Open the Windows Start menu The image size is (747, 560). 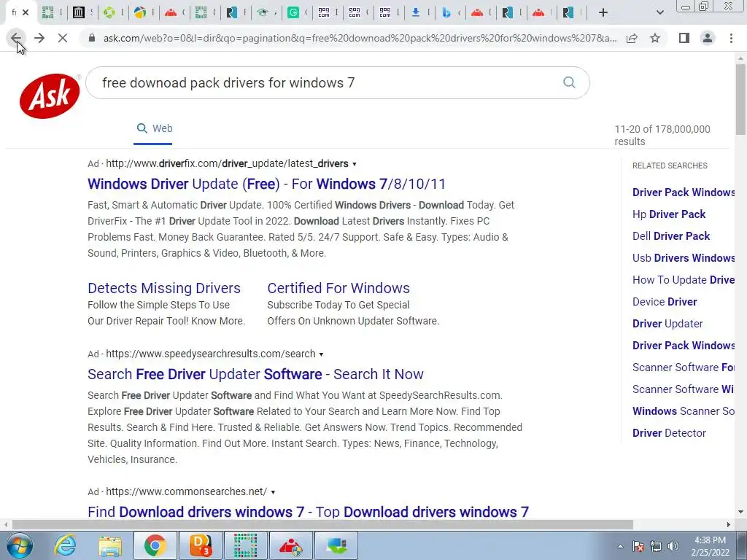point(20,545)
